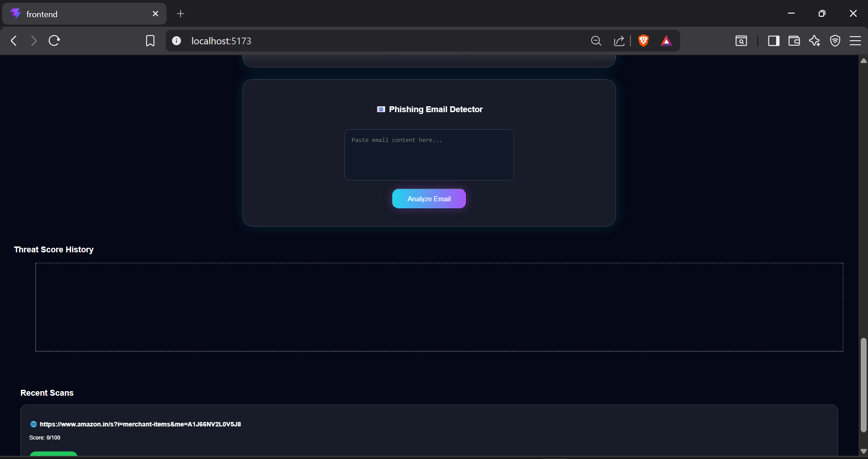Click the scrollbar down arrow
This screenshot has height=459, width=868.
(863, 451)
